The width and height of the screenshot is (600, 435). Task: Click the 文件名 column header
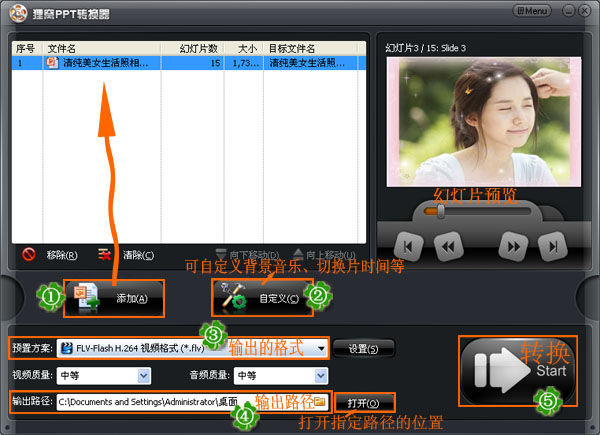(101, 49)
